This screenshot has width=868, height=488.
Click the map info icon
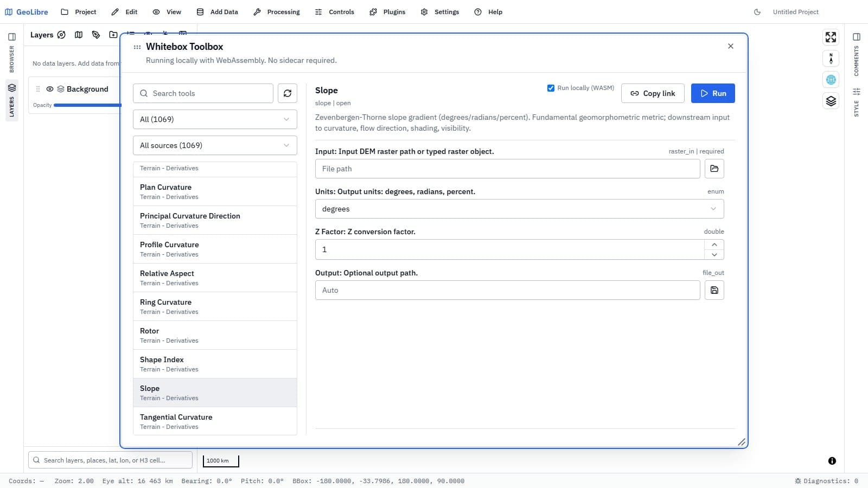[x=832, y=461]
